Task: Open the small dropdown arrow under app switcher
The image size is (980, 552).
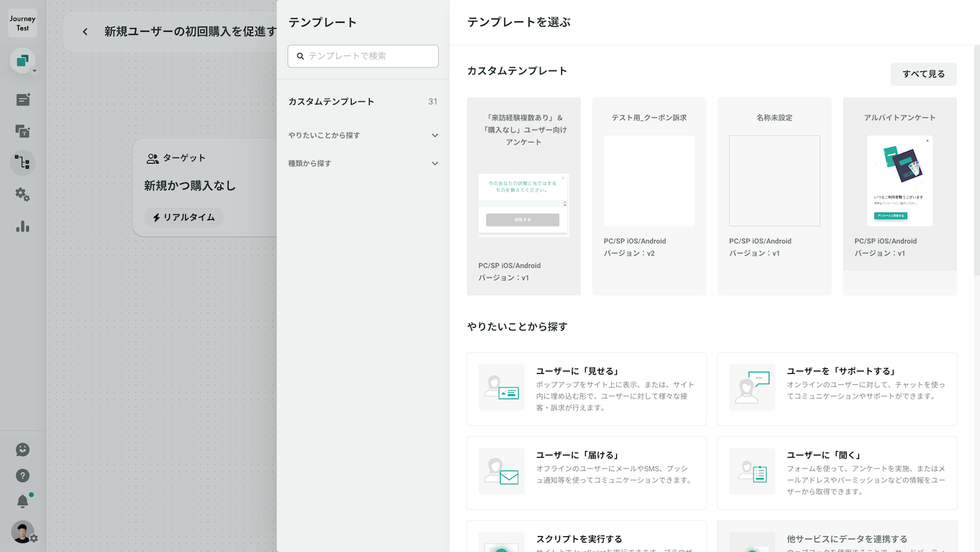Action: tap(34, 71)
